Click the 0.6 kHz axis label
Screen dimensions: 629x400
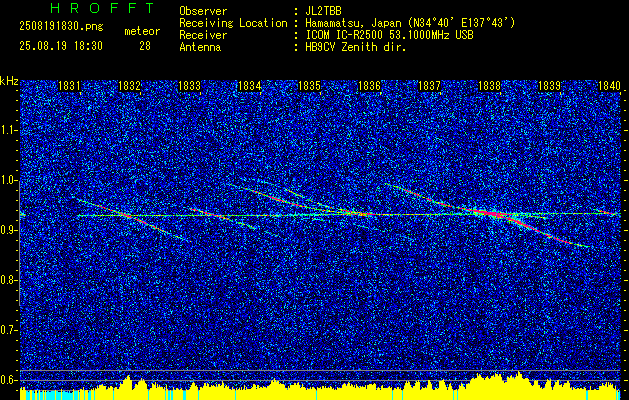click(x=9, y=380)
